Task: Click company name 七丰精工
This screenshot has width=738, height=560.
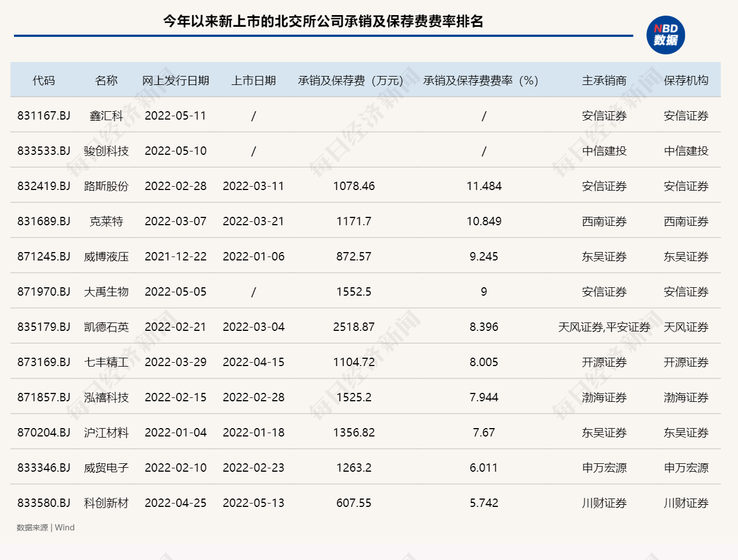Action: pyautogui.click(x=106, y=362)
